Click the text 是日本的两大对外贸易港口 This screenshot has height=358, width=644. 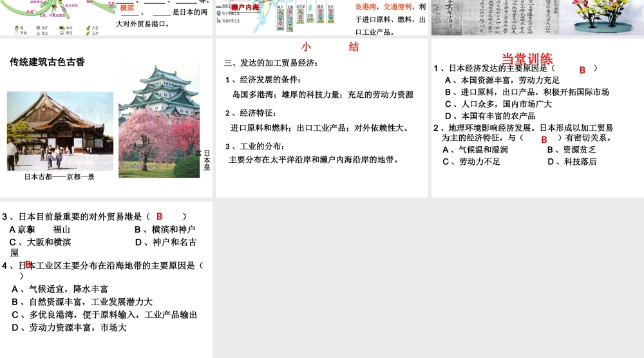click(x=162, y=18)
